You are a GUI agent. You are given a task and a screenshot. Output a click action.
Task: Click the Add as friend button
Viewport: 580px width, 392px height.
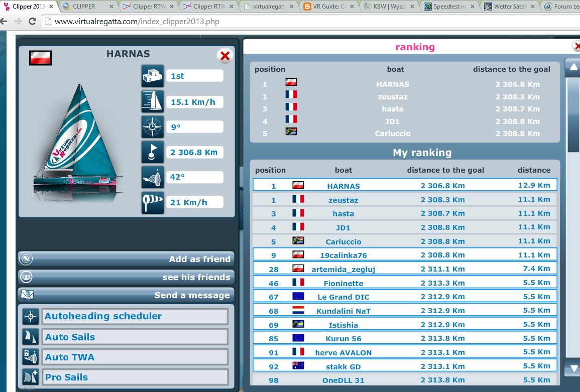(126, 259)
